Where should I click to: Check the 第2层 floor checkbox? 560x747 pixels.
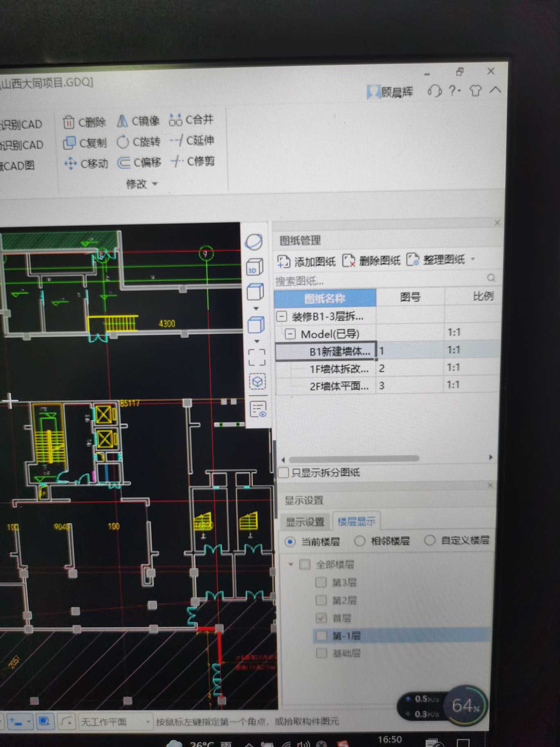[x=321, y=600]
